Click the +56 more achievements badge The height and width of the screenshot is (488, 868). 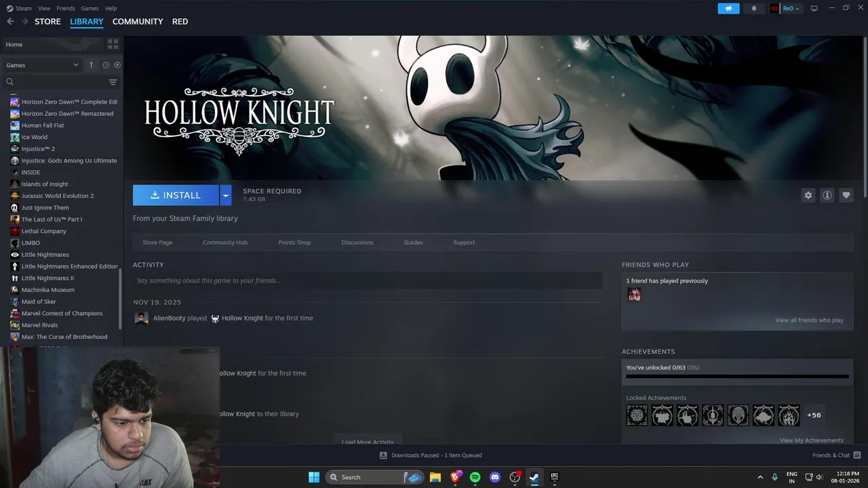click(x=814, y=415)
